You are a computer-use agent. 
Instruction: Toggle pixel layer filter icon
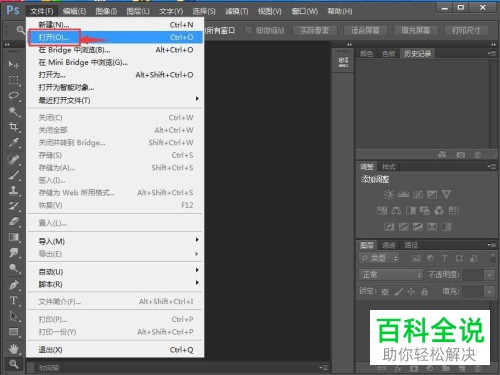[x=416, y=258]
